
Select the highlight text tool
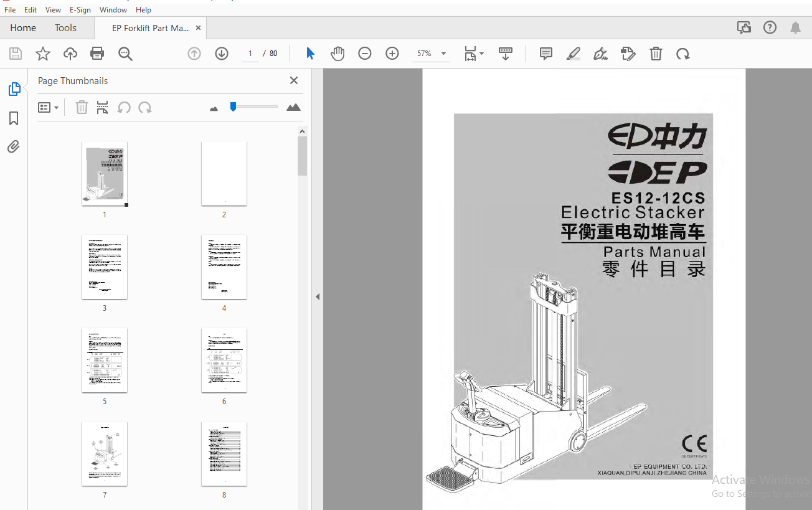coord(574,54)
